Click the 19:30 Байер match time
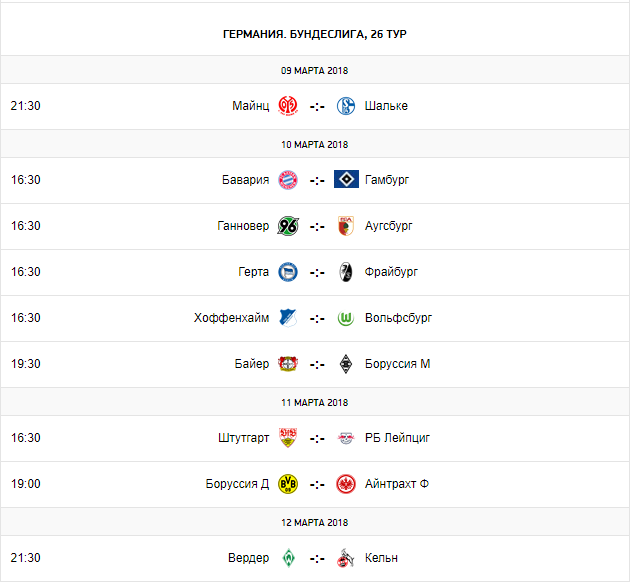 pos(26,364)
